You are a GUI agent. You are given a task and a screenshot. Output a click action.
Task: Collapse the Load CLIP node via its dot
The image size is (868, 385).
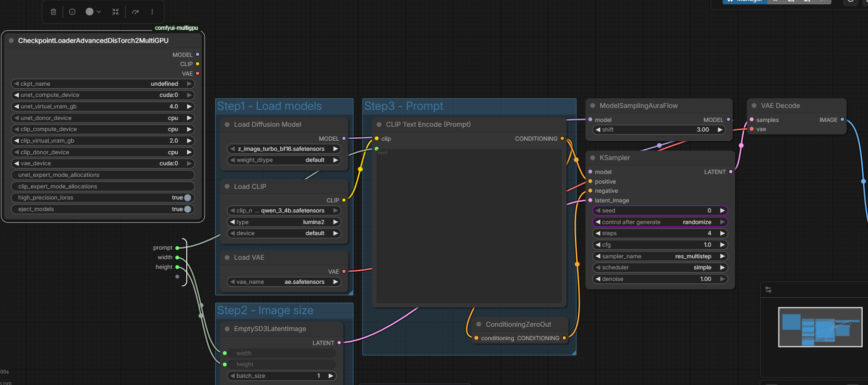[227, 186]
